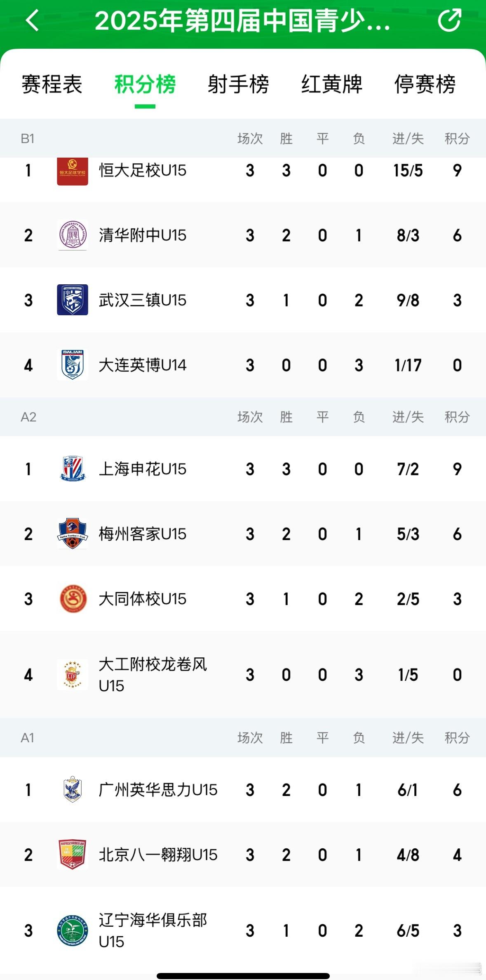
Task: Open the 停赛榜 tab
Action: click(x=425, y=85)
